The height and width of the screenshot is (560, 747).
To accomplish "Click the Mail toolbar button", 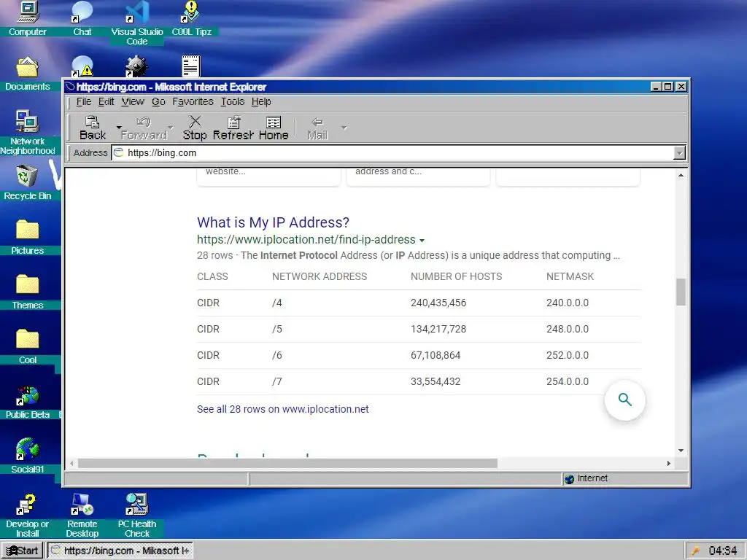I will 317,128.
